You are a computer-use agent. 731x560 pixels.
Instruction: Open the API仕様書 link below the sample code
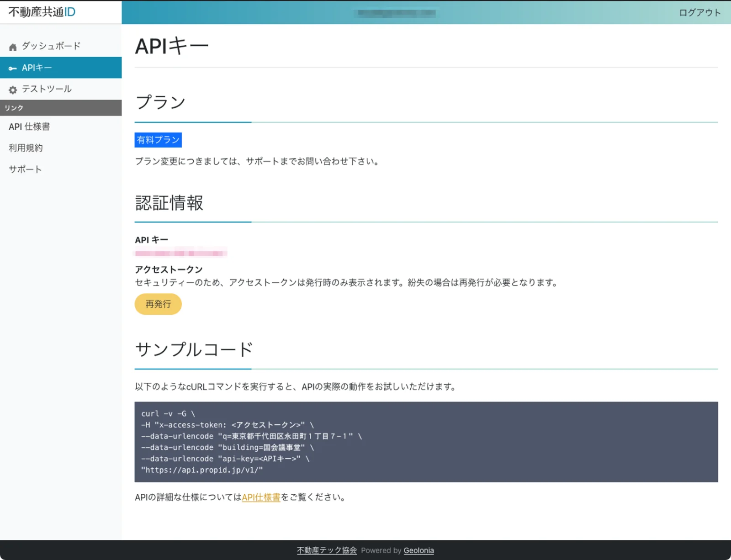point(261,497)
